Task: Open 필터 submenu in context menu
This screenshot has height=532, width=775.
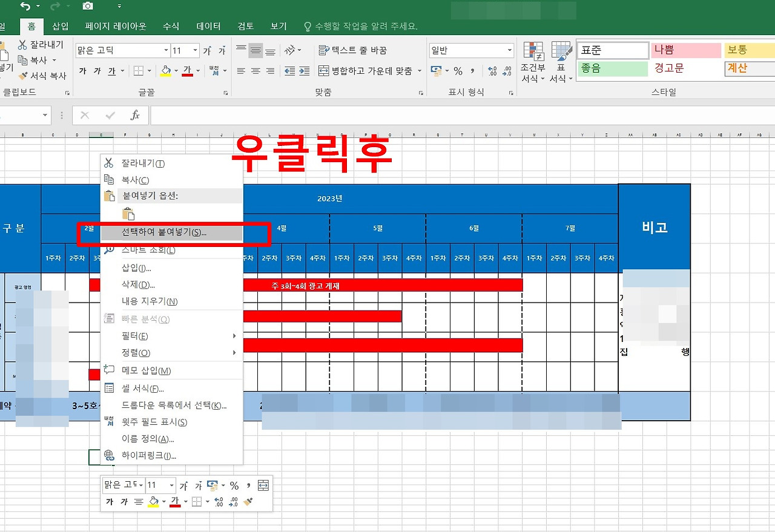Action: point(173,336)
